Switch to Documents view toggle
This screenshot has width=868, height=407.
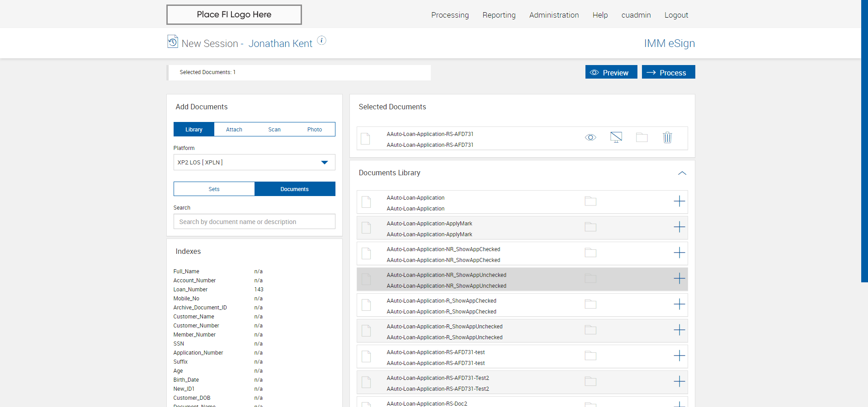pos(294,189)
